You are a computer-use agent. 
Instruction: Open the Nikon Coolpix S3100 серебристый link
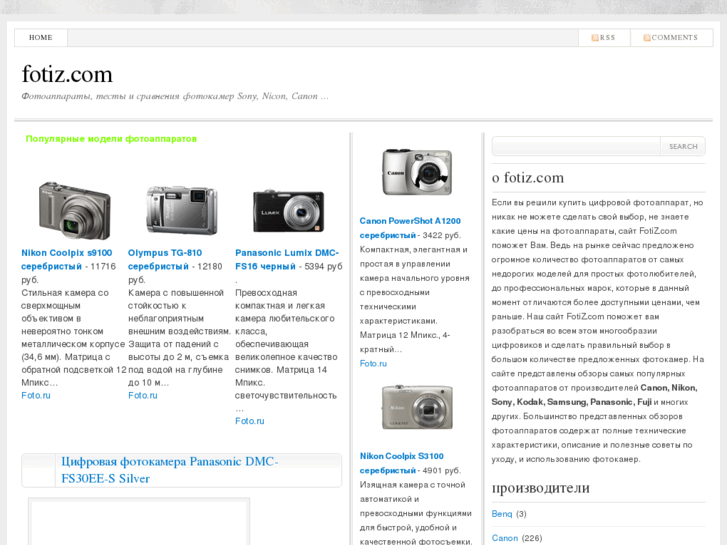tap(402, 463)
